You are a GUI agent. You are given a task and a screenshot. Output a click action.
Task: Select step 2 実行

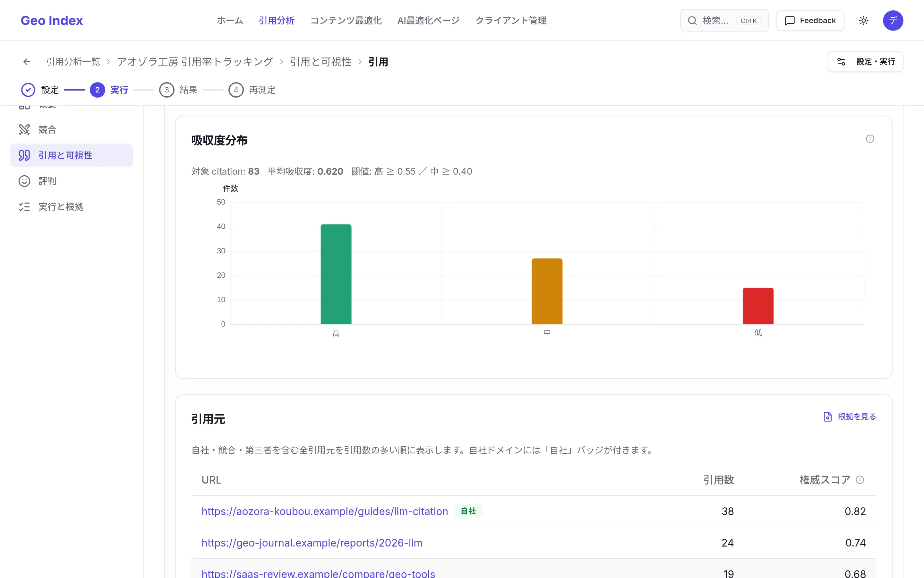coord(109,90)
